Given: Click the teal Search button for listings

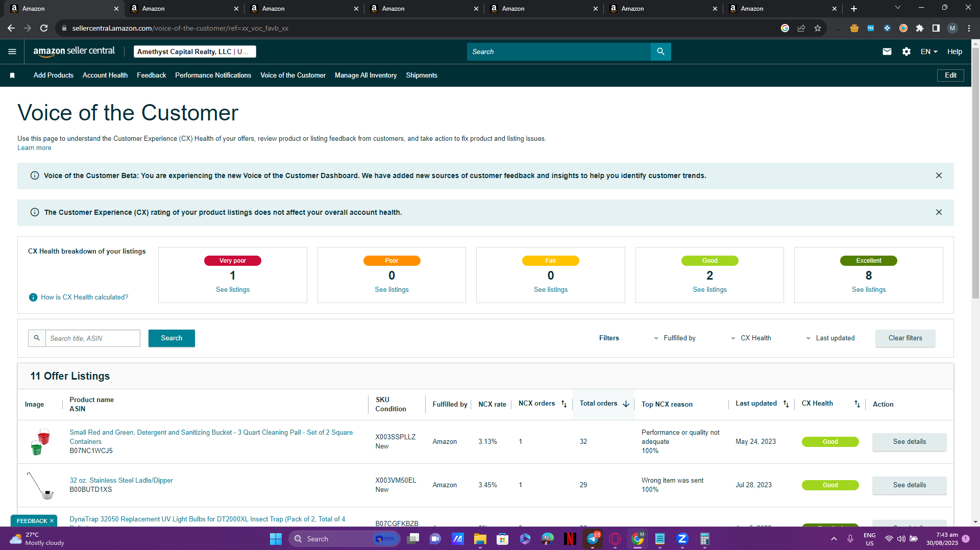Looking at the screenshot, I should click(x=171, y=338).
